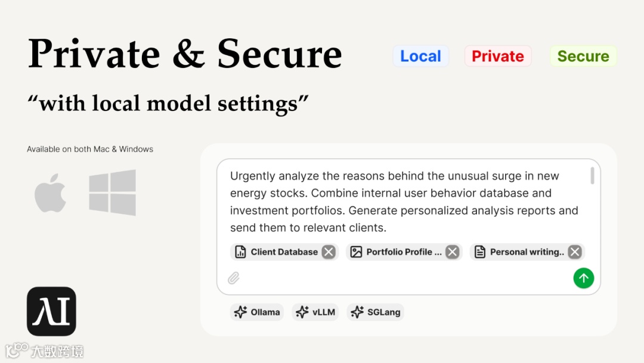Remove the Personal writing attachment
Screen dimensions: 644x363
click(575, 252)
